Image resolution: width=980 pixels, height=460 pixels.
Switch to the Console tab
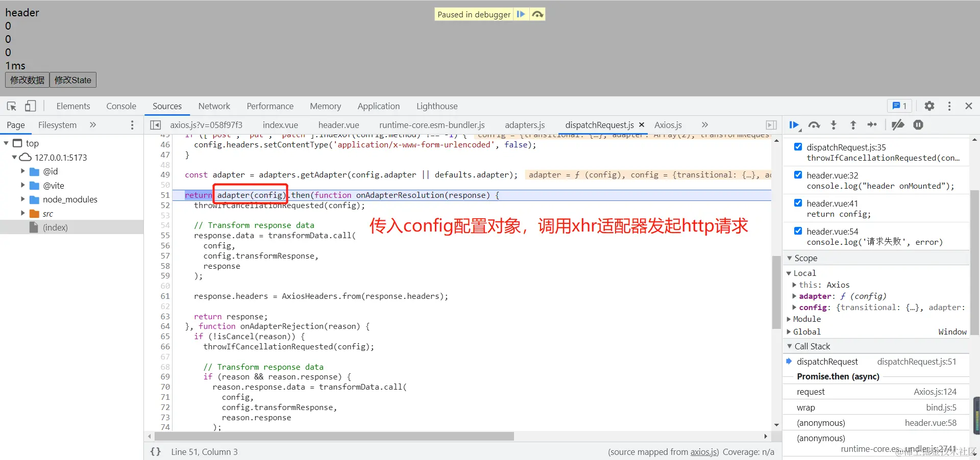click(x=121, y=106)
